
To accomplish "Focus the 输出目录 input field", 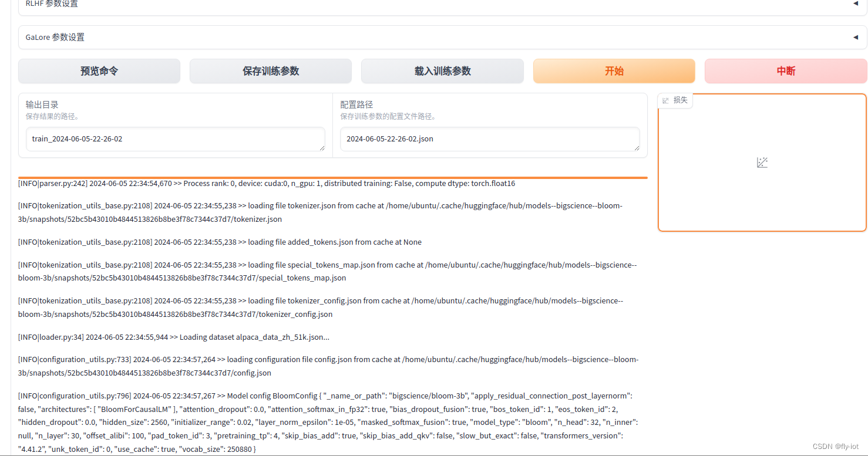I will pyautogui.click(x=176, y=139).
